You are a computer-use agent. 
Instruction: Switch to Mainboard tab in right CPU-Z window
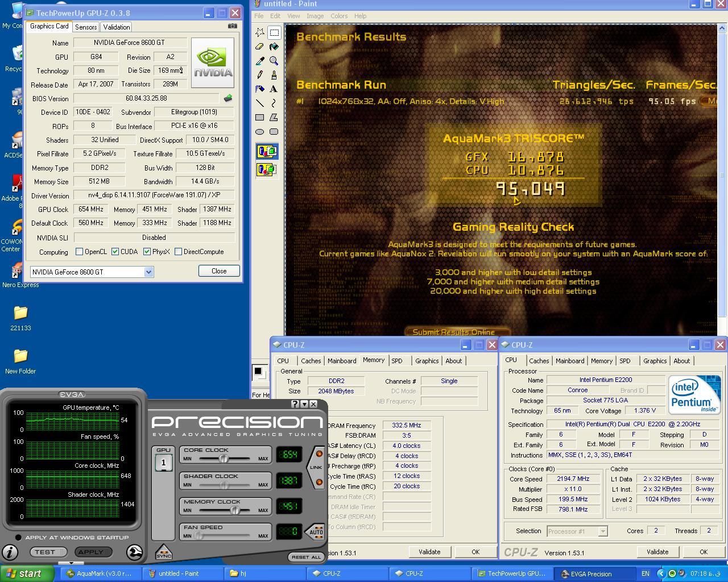570,361
